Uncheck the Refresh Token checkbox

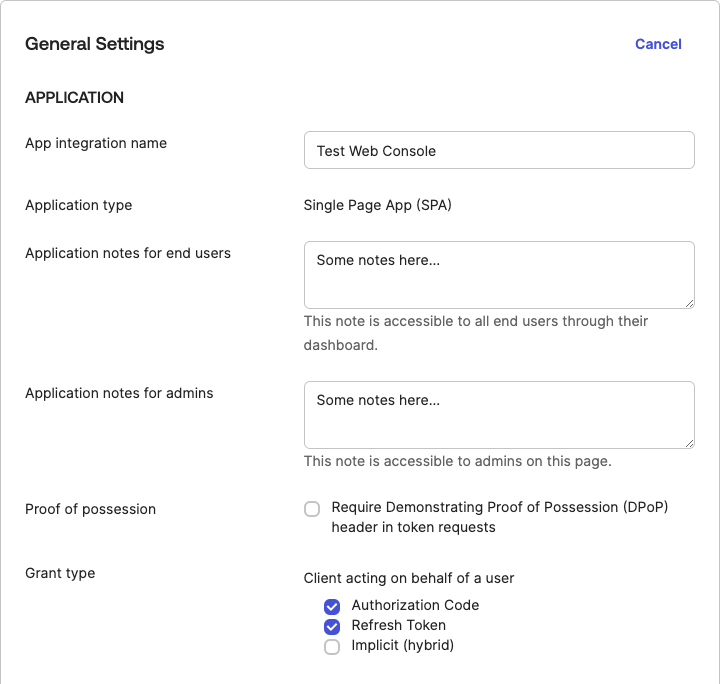click(x=332, y=627)
